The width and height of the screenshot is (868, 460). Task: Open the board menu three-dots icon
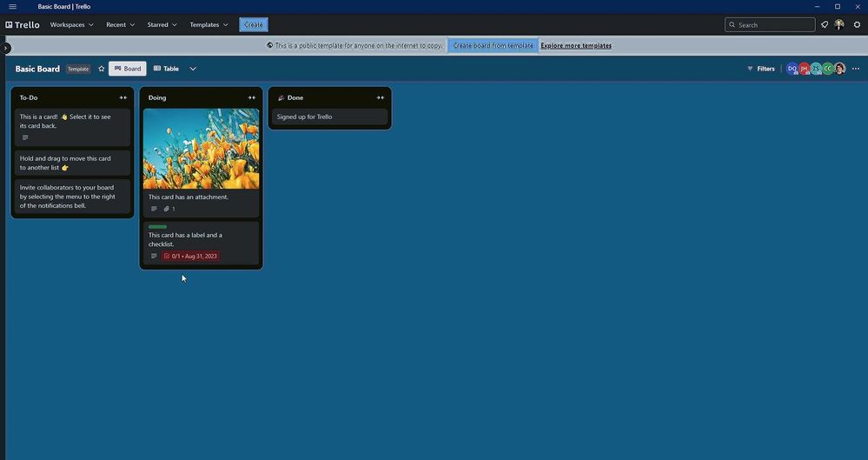(856, 69)
